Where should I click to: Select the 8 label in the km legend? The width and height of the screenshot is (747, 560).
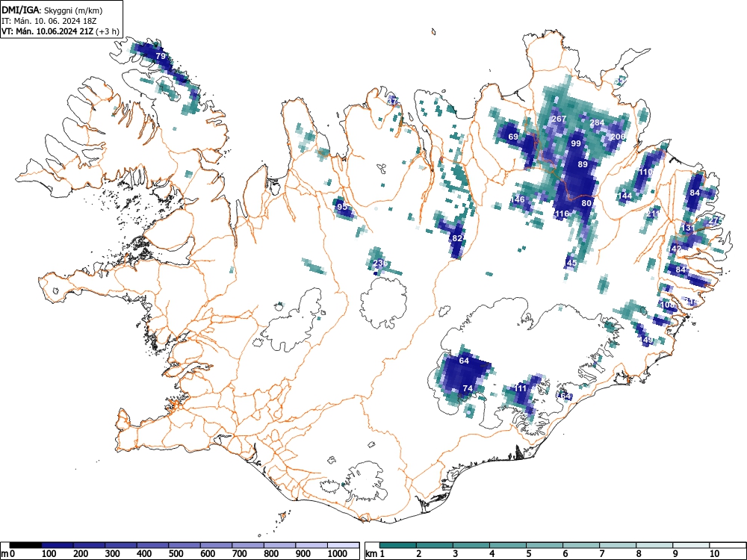pyautogui.click(x=639, y=554)
